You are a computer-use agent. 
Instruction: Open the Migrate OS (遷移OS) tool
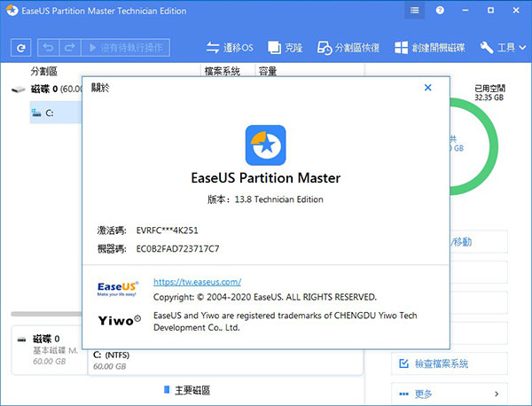pos(230,48)
